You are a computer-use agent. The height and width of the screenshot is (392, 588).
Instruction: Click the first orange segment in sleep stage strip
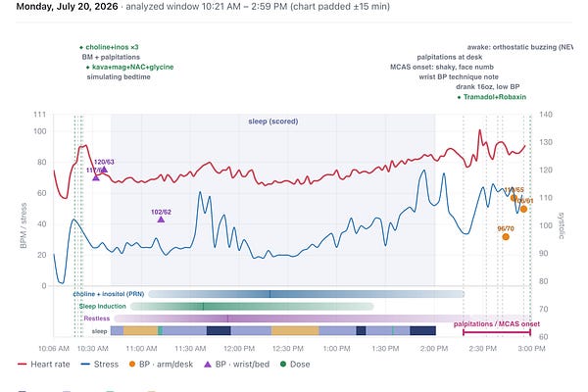pos(140,330)
